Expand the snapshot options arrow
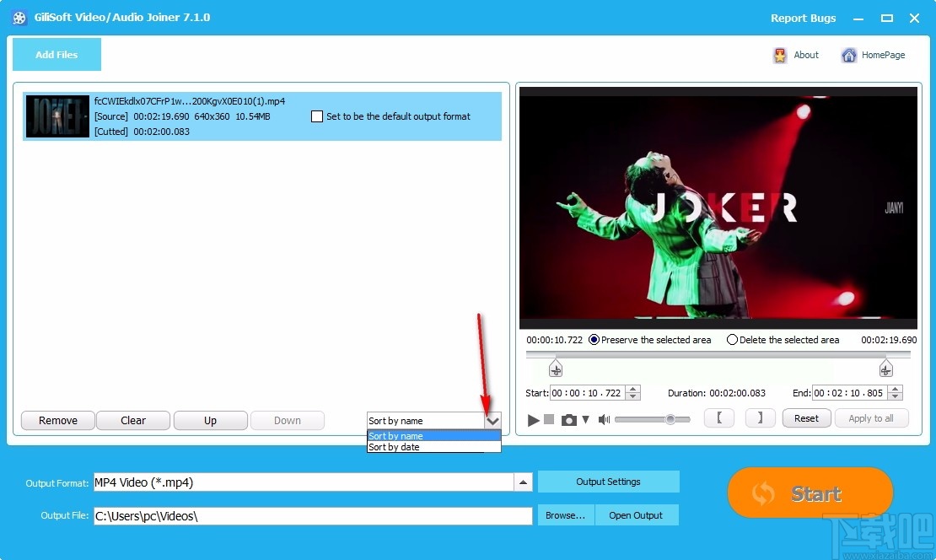 (x=585, y=418)
